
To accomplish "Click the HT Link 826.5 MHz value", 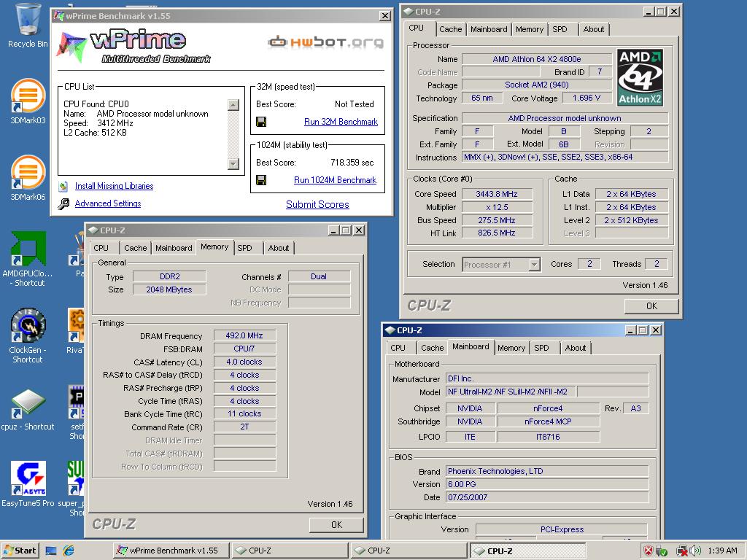I will point(496,233).
